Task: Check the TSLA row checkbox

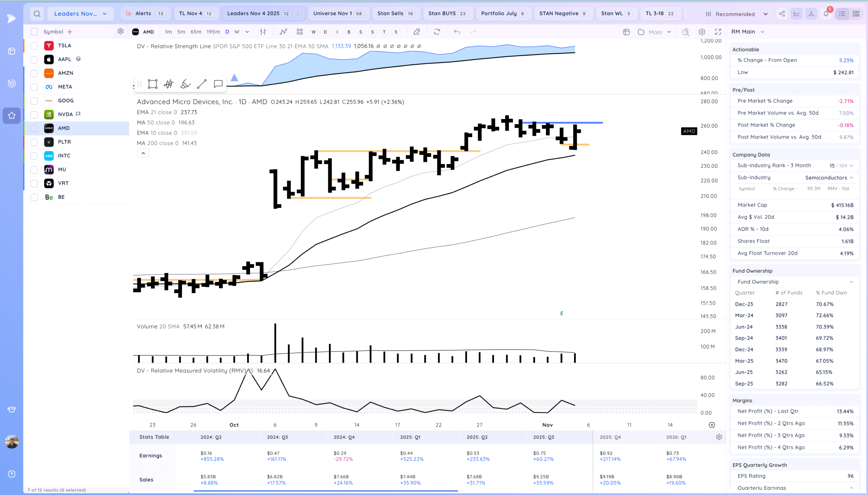Action: (34, 46)
